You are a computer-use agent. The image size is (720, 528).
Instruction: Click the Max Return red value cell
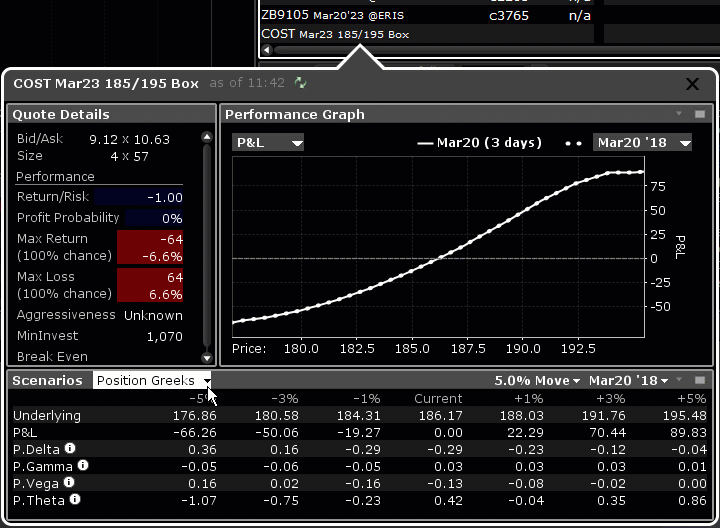149,247
